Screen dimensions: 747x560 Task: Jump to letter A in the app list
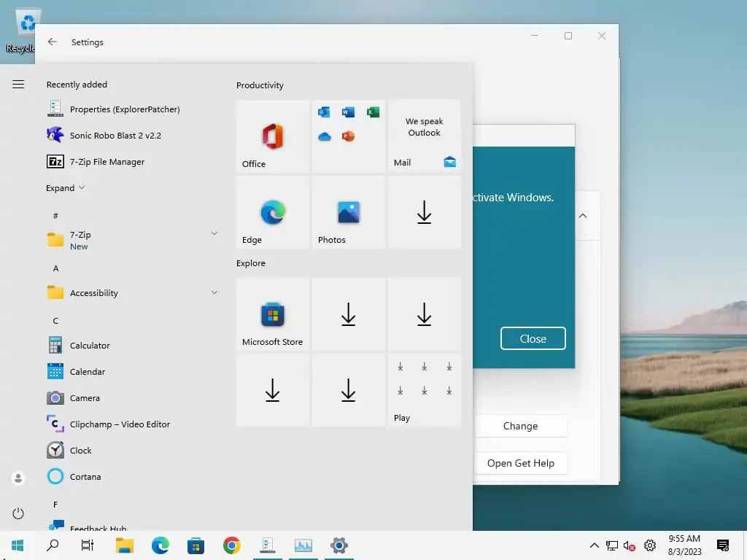pos(55,268)
